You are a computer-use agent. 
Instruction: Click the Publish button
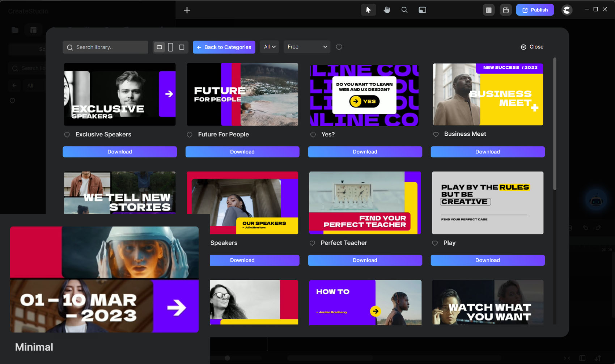(535, 10)
